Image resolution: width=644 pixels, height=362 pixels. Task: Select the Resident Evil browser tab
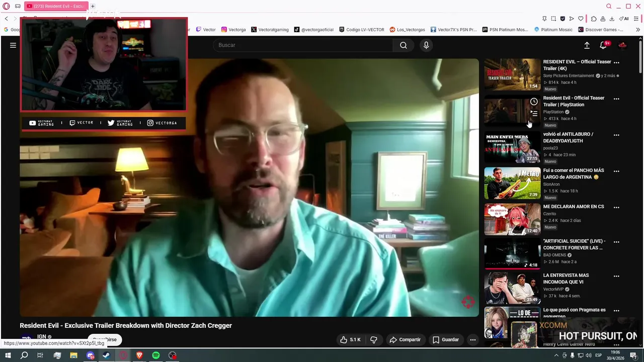(55, 6)
